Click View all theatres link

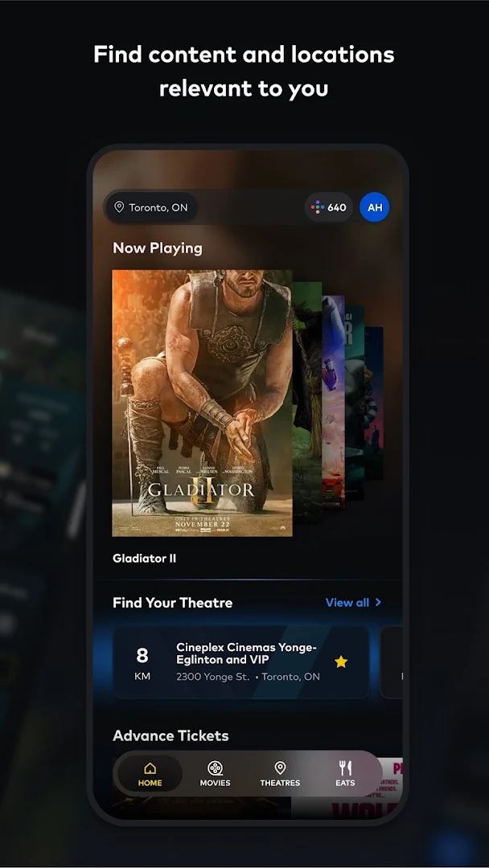[353, 602]
